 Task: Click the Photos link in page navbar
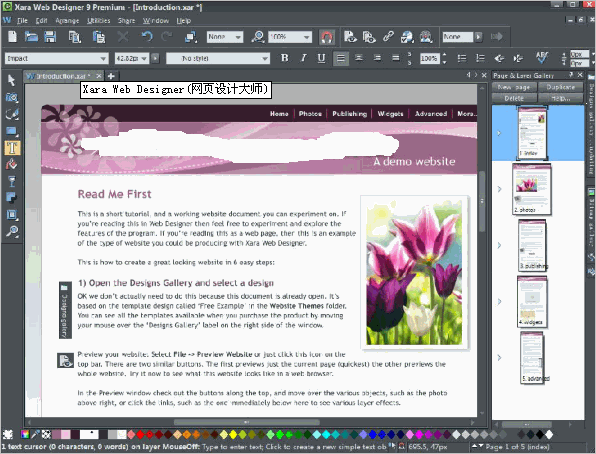point(310,114)
